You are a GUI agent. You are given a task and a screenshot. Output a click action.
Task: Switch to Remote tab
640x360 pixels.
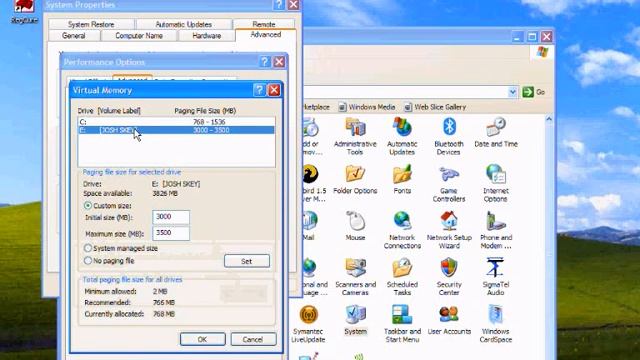pos(264,24)
